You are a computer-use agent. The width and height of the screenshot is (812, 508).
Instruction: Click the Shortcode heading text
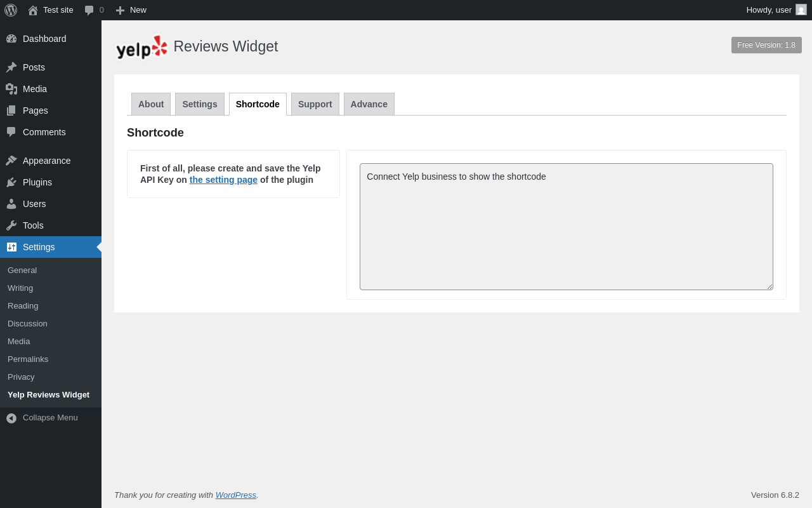[x=155, y=133]
